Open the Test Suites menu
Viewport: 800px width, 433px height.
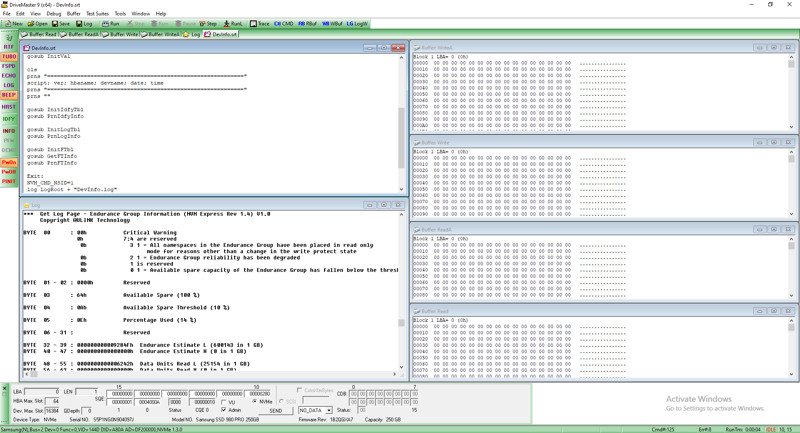click(97, 14)
